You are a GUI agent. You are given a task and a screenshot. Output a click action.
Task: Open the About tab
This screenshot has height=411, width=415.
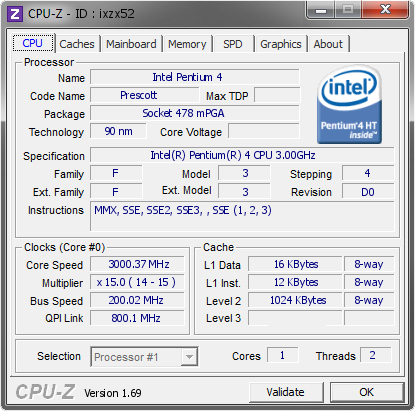tap(328, 44)
